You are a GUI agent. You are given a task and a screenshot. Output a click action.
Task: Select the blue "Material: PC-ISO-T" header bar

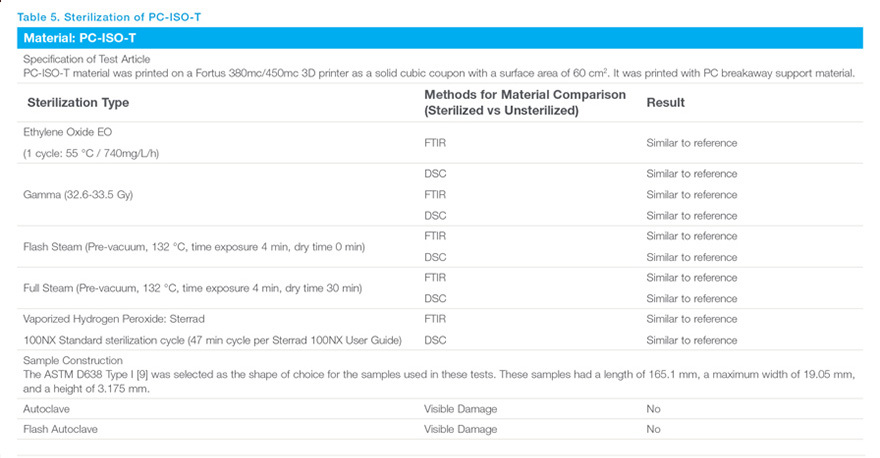439,39
